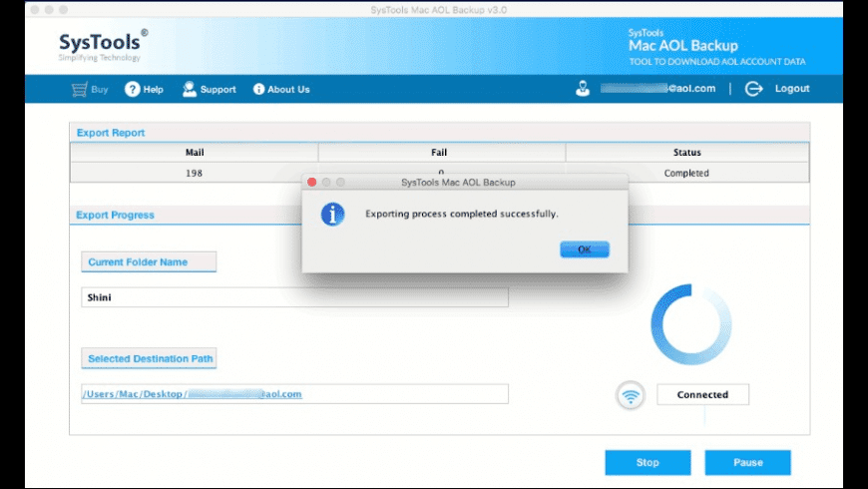Click the info icon in dialog
This screenshot has height=489, width=868.
point(332,215)
